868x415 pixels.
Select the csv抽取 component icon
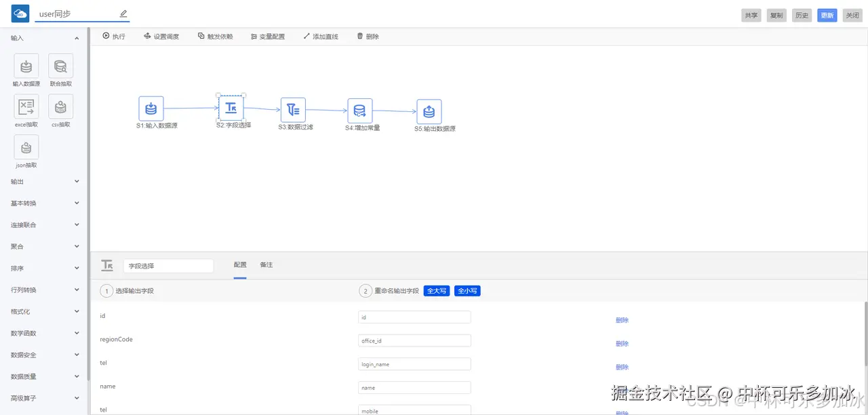coord(61,106)
